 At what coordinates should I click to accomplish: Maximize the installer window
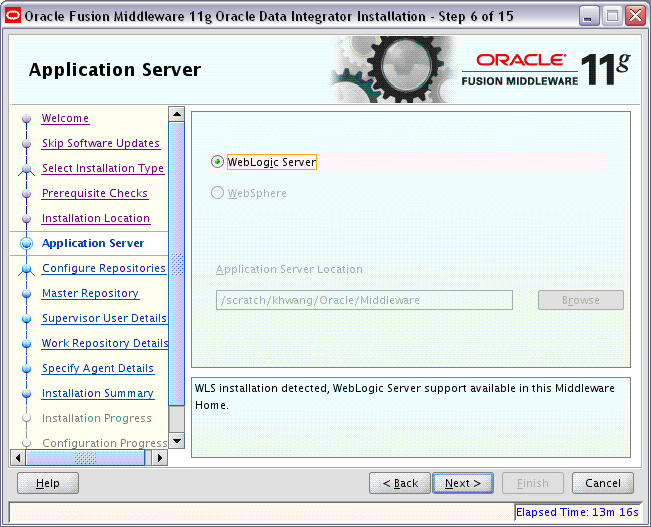(612, 16)
